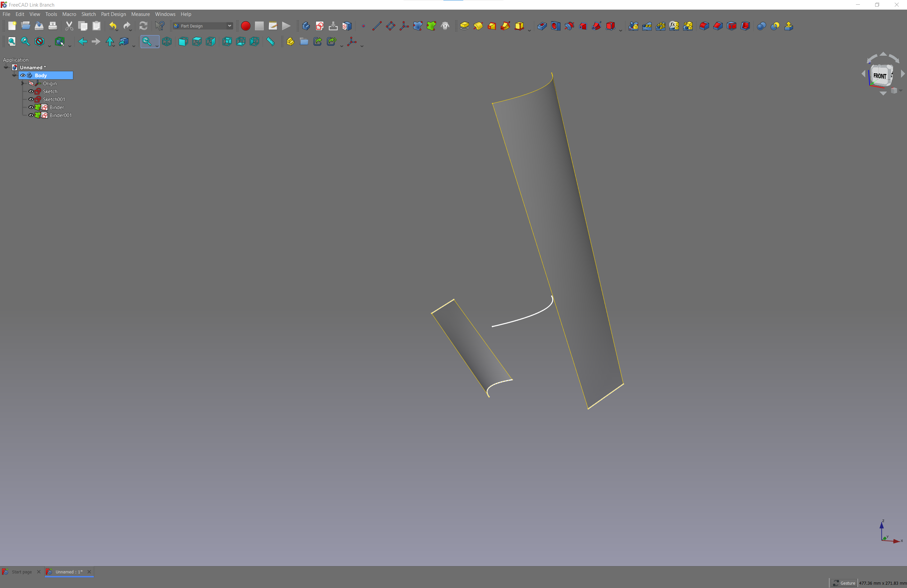Click the Fit All view icon
Screen dimensions: 907x588
12,41
